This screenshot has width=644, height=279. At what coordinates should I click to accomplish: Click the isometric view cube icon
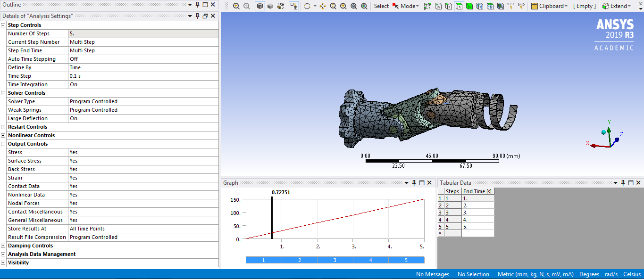pos(260,6)
